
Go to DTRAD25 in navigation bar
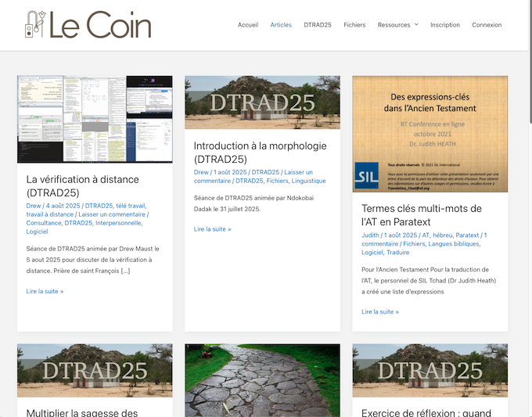point(318,25)
